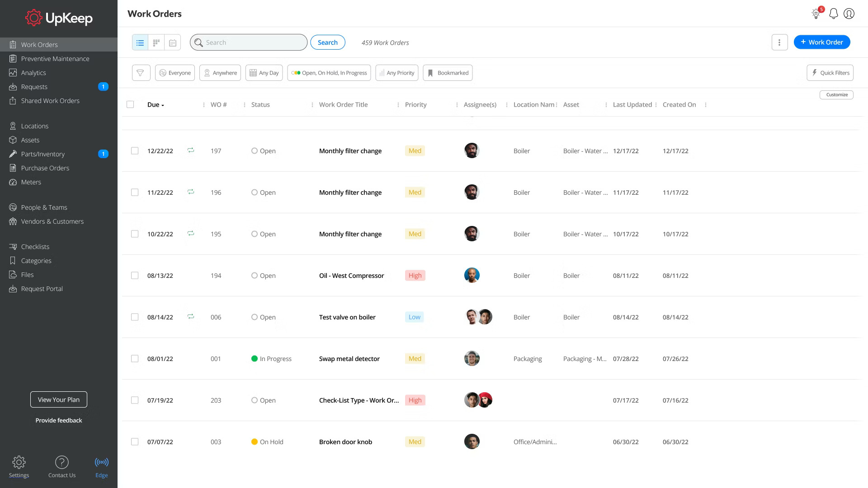This screenshot has height=488, width=868.
Task: Toggle checkbox for Swap metal detector work order
Action: click(x=134, y=358)
